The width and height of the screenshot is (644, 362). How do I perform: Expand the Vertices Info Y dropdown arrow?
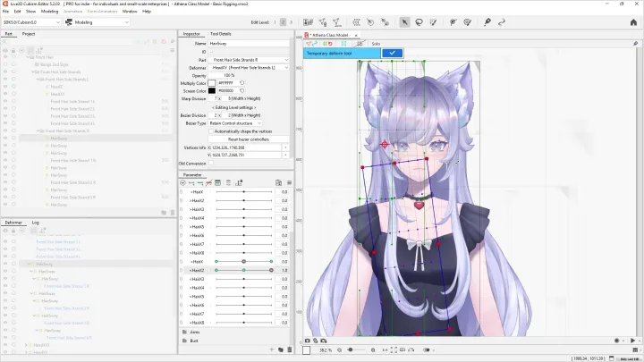point(285,156)
